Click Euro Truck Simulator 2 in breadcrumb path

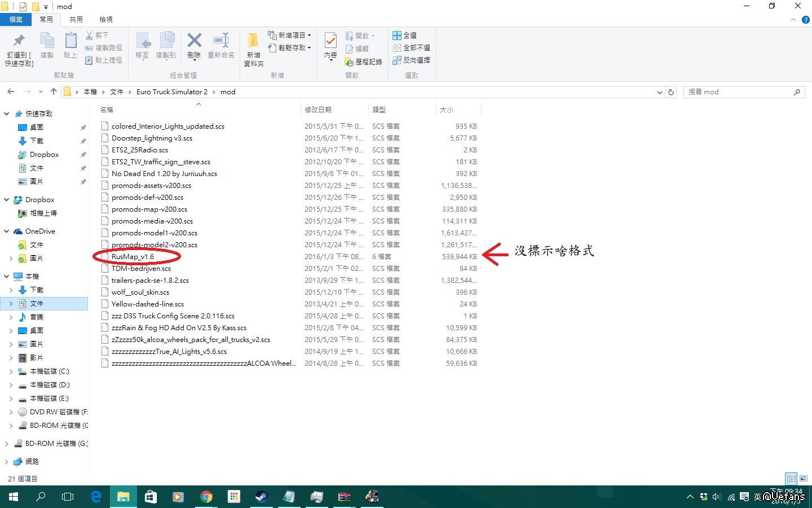pos(171,92)
